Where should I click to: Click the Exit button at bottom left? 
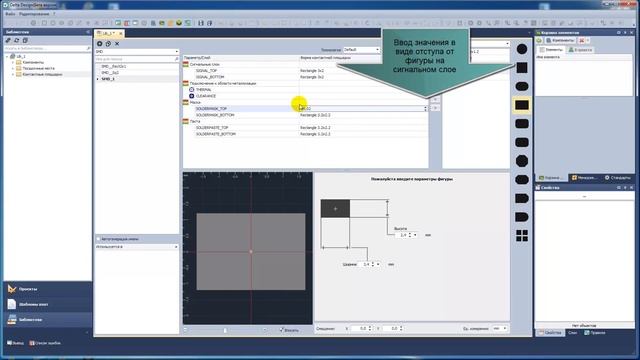point(16,343)
